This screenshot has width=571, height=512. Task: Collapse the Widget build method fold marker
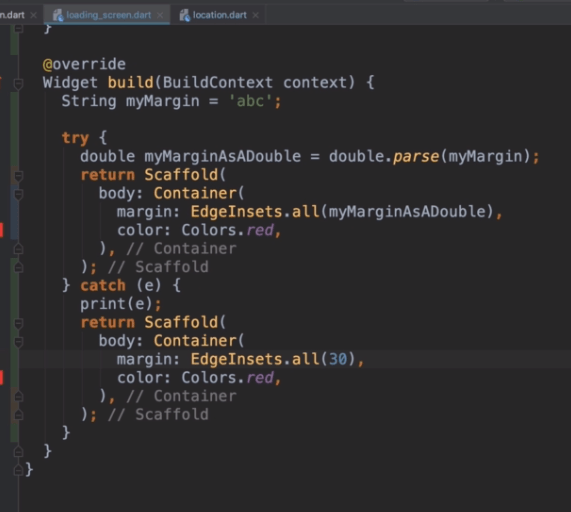click(18, 83)
